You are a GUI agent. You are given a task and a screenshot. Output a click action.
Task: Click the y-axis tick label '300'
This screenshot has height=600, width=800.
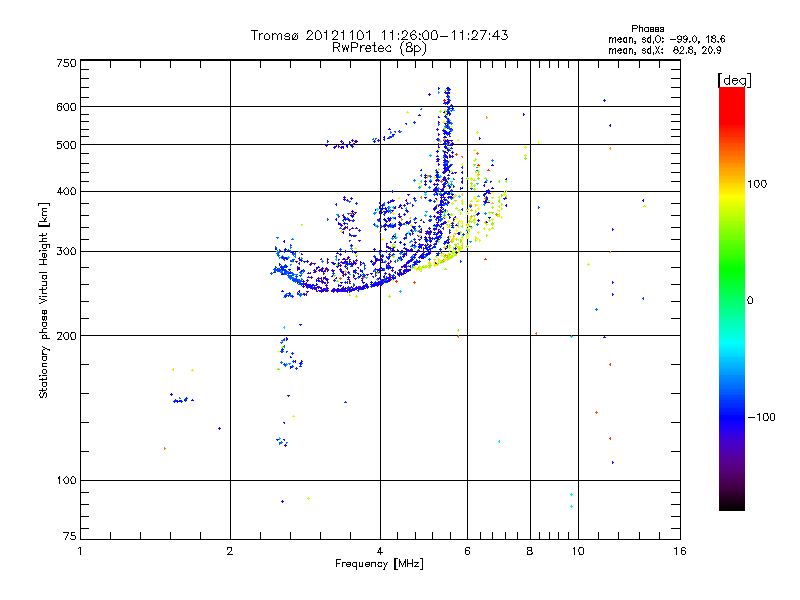tap(66, 252)
